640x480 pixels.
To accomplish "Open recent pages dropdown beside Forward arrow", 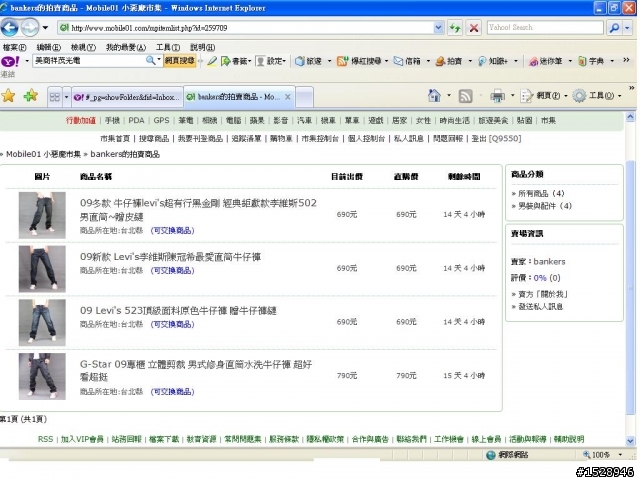I will [x=45, y=28].
